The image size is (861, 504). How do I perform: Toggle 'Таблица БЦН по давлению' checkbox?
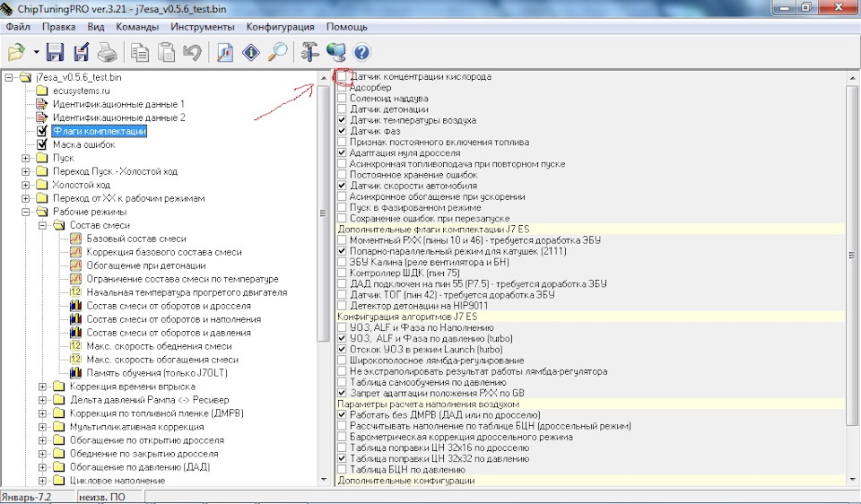(x=342, y=469)
